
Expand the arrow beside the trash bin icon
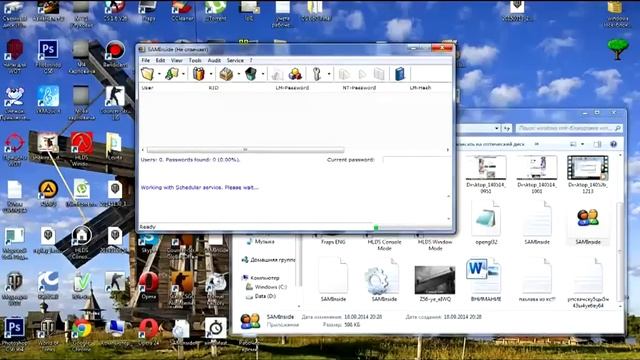(262, 74)
